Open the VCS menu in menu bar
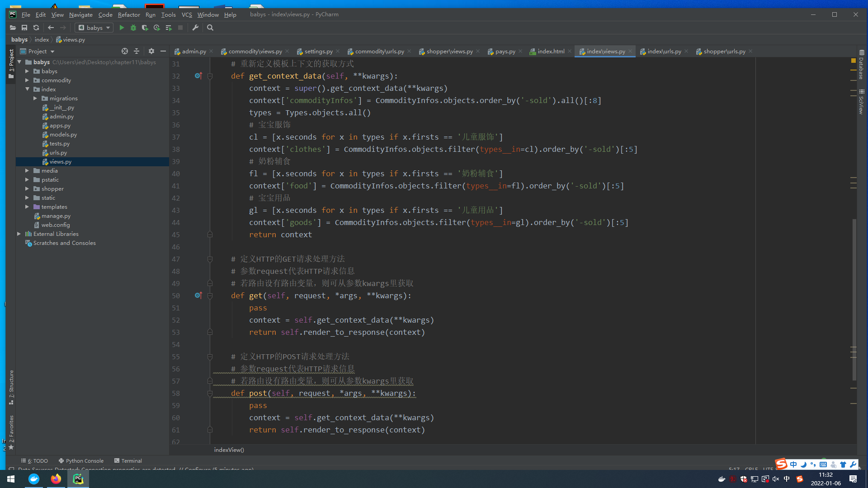868x488 pixels. click(186, 15)
